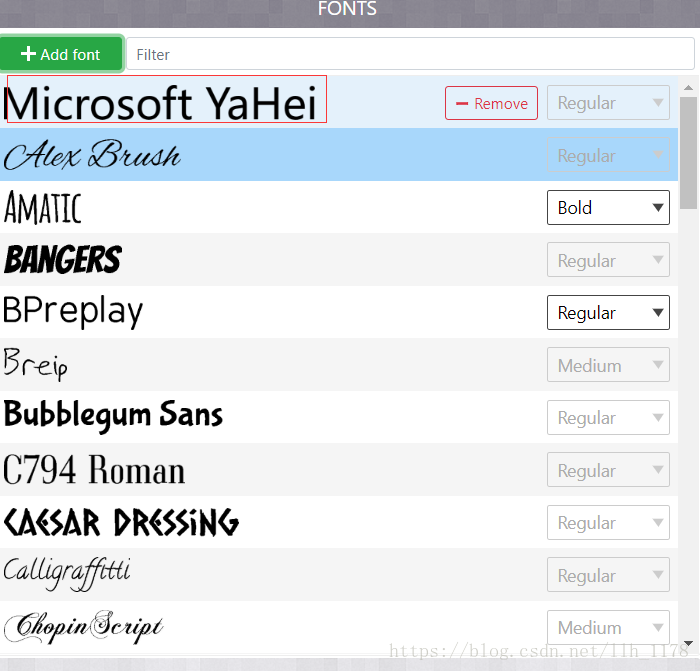Select the BPreplay font
Viewport: 700px width, 671px height.
(339, 312)
